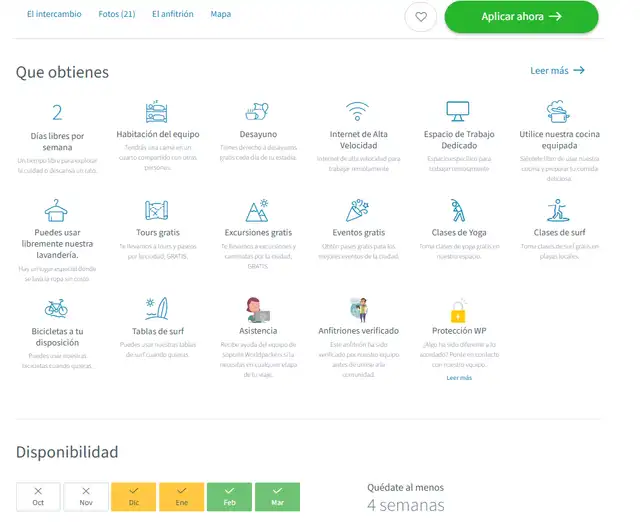Click the hanger laundry icon
Viewport: 640px width, 522px height.
pos(56,210)
